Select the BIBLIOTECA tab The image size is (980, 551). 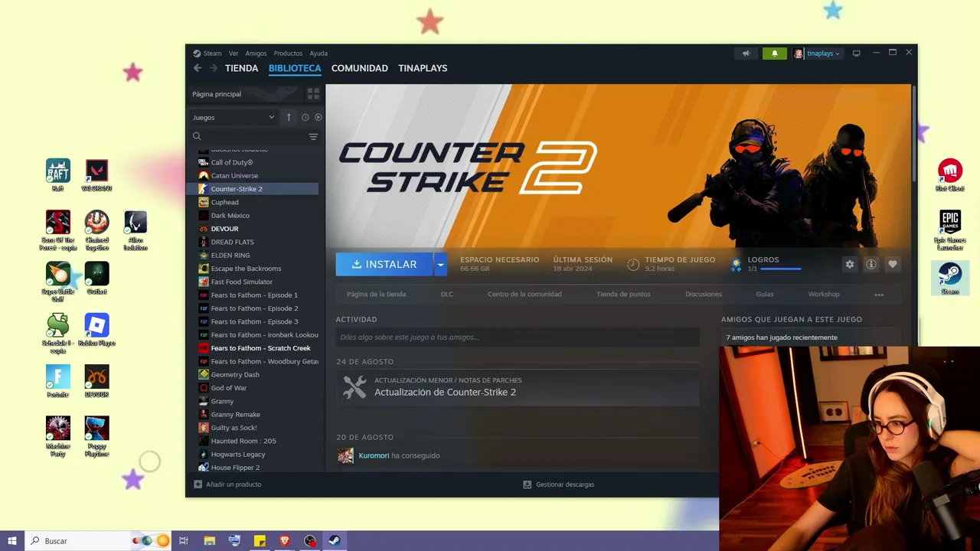[295, 68]
